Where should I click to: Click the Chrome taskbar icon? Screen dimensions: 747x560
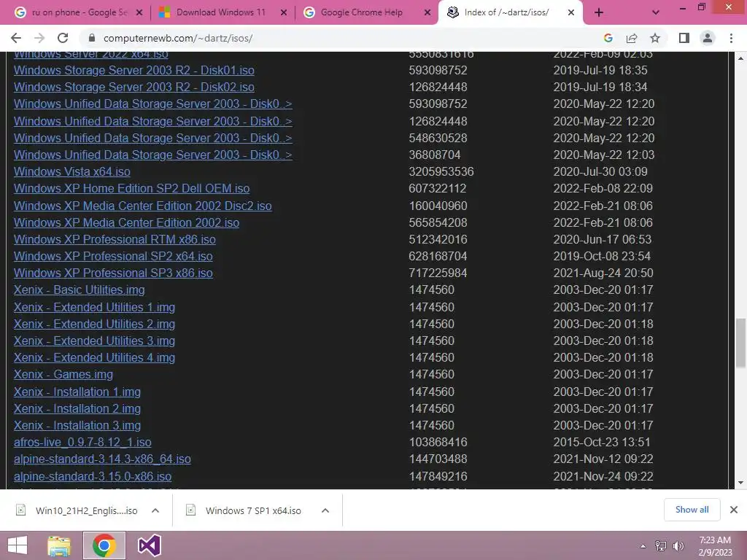pyautogui.click(x=104, y=545)
